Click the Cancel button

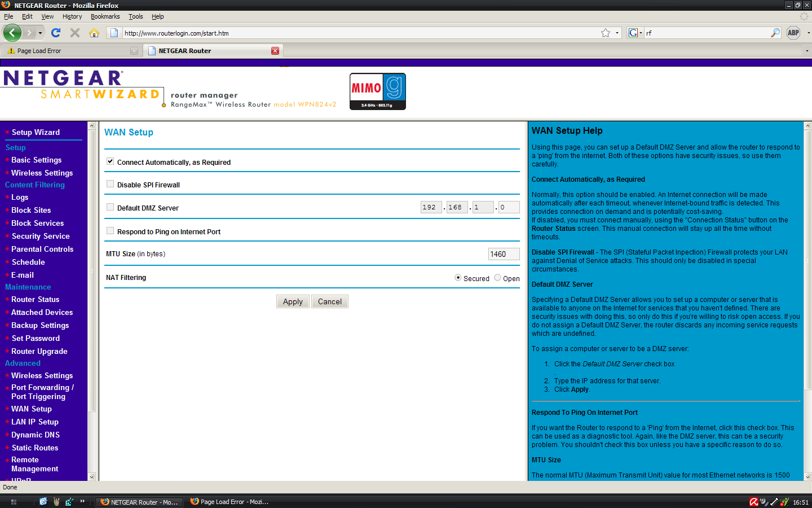(330, 301)
